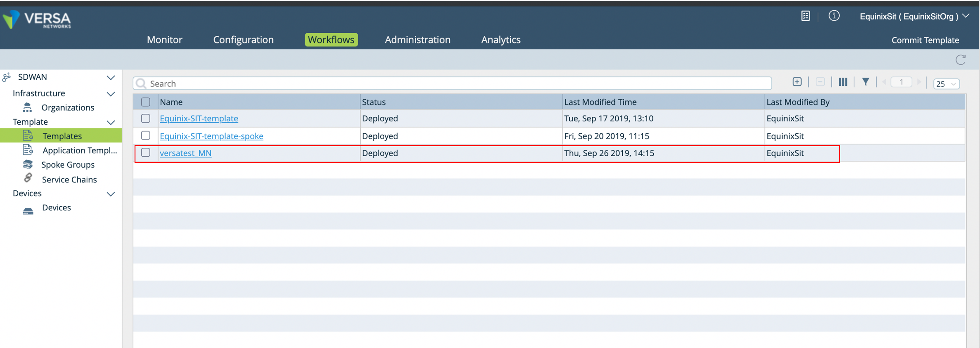The width and height of the screenshot is (980, 348).
Task: Open the Equinix-SIT-template link
Action: 199,118
